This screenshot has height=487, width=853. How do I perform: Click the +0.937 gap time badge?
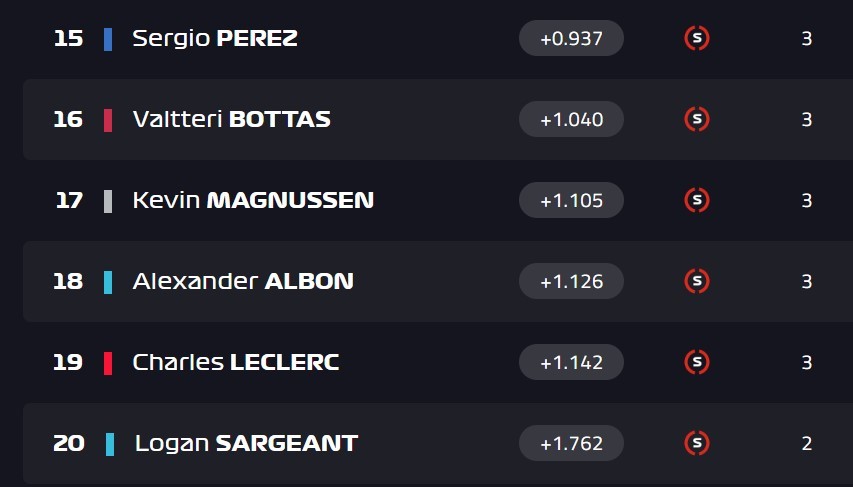tap(571, 38)
